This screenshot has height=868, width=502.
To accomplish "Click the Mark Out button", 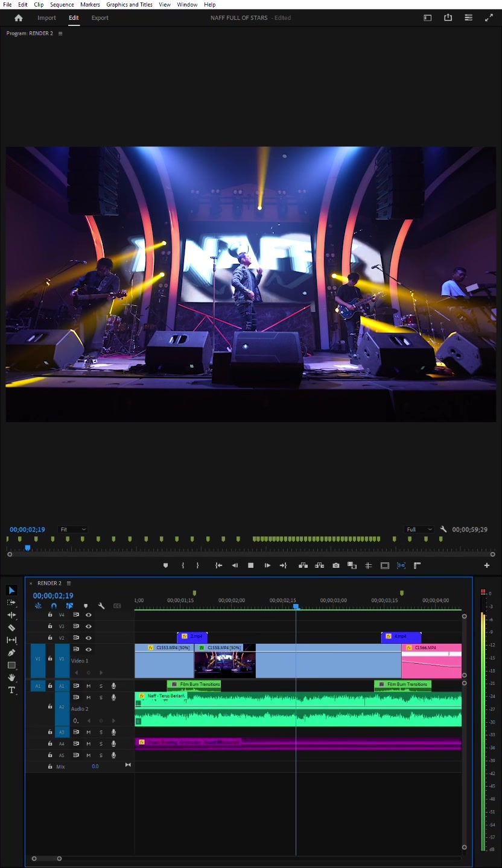I will click(x=197, y=565).
